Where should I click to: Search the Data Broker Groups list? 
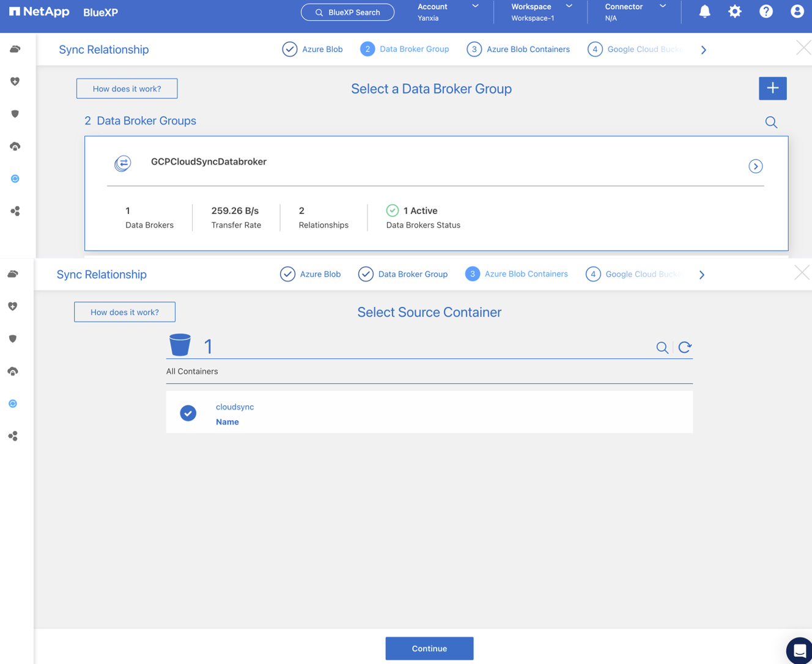pos(771,122)
